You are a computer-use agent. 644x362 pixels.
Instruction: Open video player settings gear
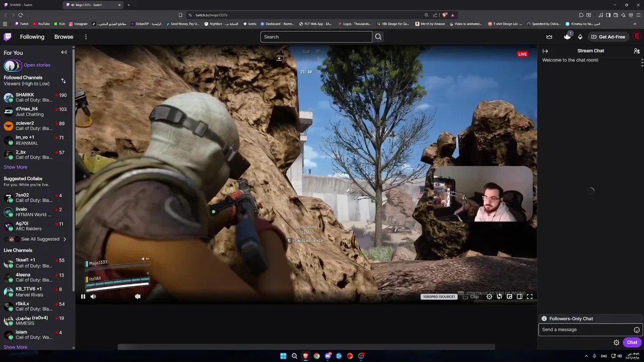pos(489,297)
